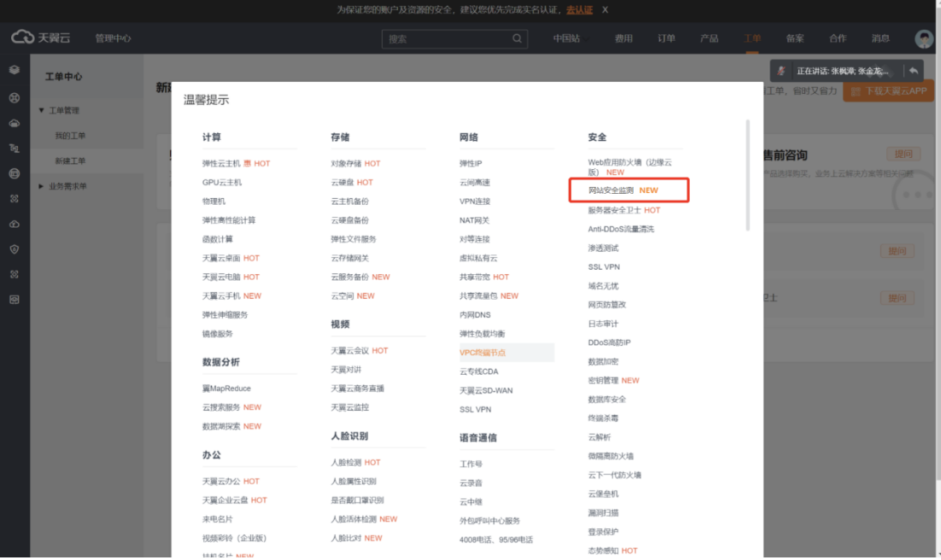Select 网站安全监测 in the security list
The height and width of the screenshot is (560, 941).
611,190
